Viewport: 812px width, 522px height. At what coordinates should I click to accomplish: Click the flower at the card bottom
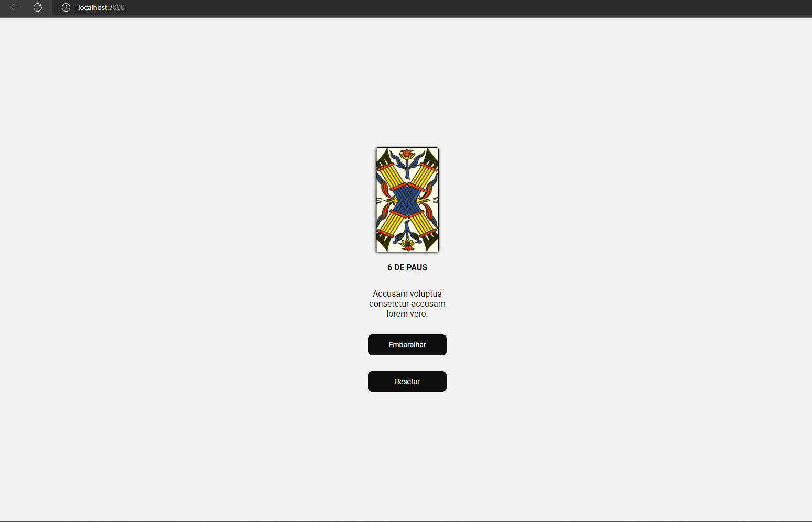click(407, 244)
